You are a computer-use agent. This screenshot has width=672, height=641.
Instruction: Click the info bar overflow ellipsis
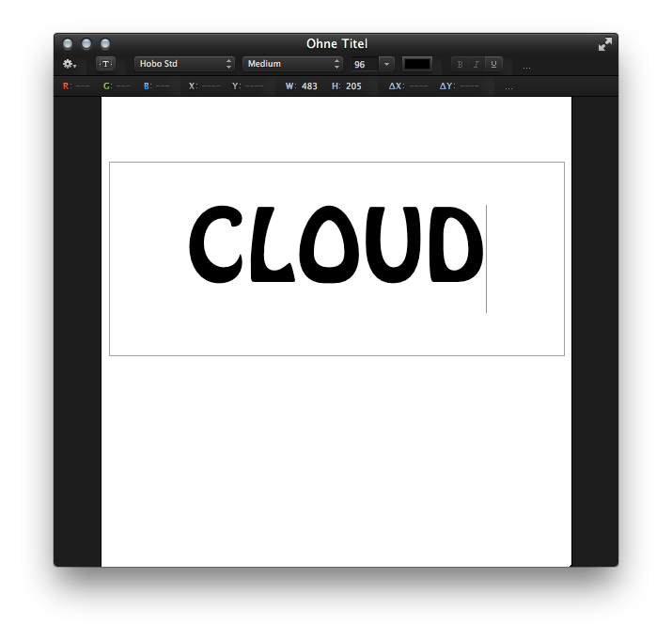tap(508, 87)
